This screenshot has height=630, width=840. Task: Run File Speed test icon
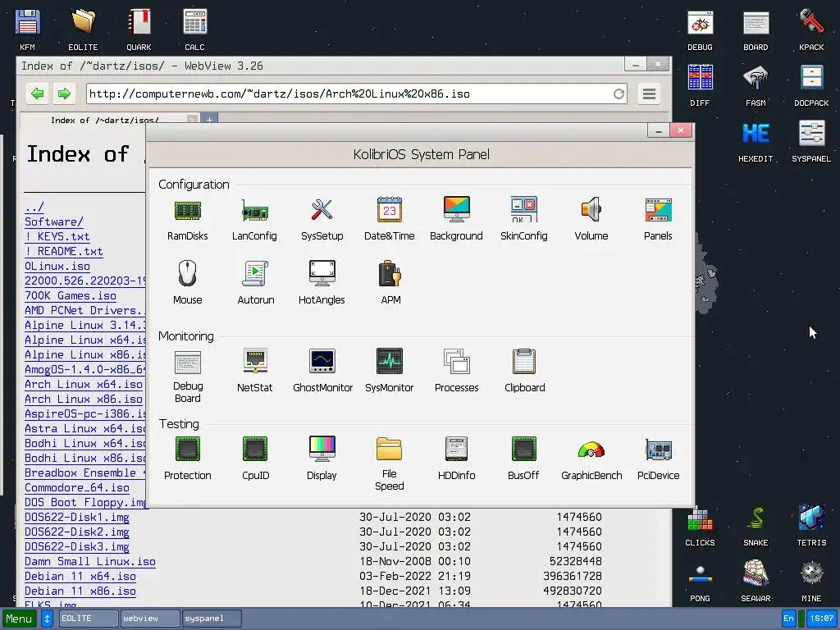point(390,449)
